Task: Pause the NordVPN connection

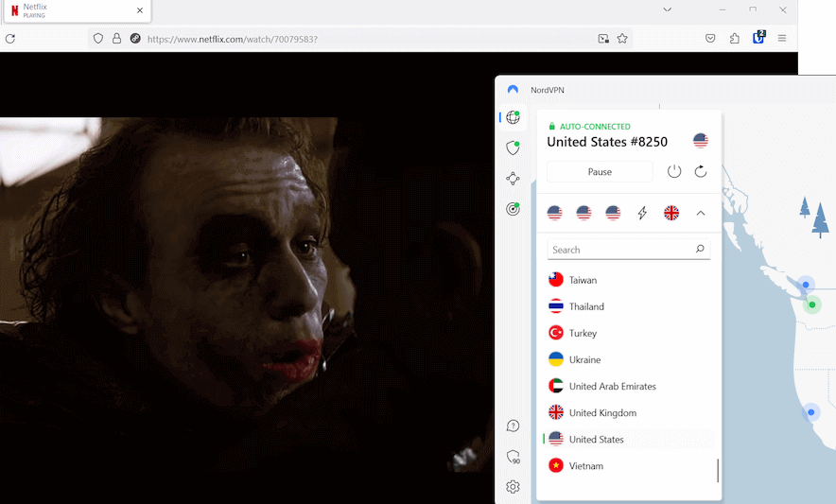Action: [x=600, y=172]
